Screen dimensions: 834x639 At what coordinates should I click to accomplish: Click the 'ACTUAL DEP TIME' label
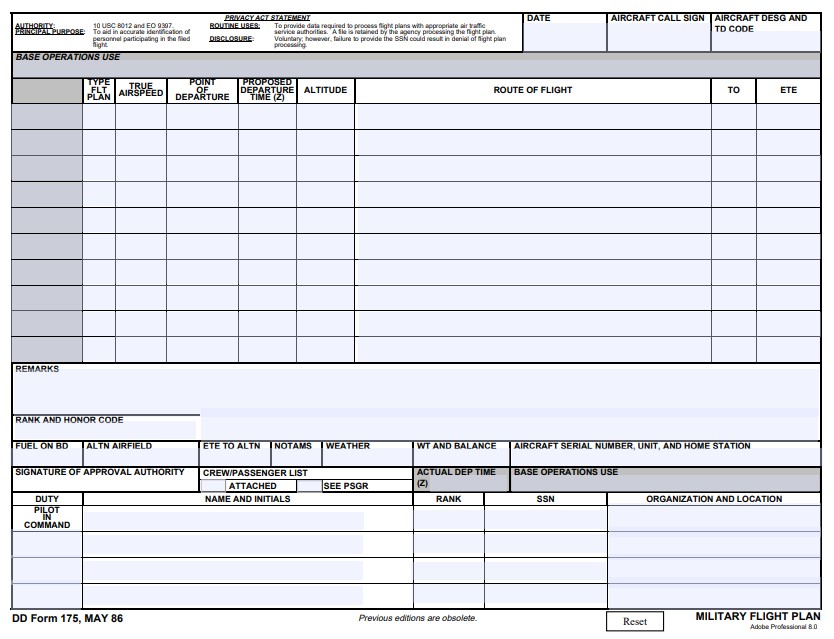click(456, 472)
